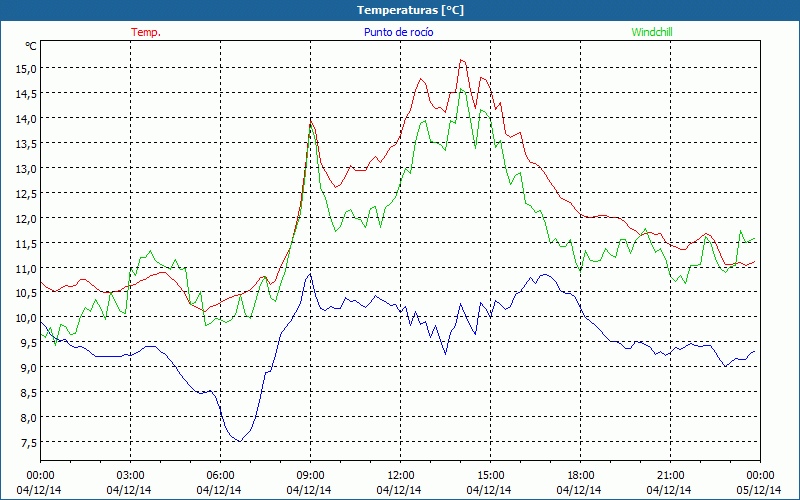Click the 06:00 time axis label

220,475
